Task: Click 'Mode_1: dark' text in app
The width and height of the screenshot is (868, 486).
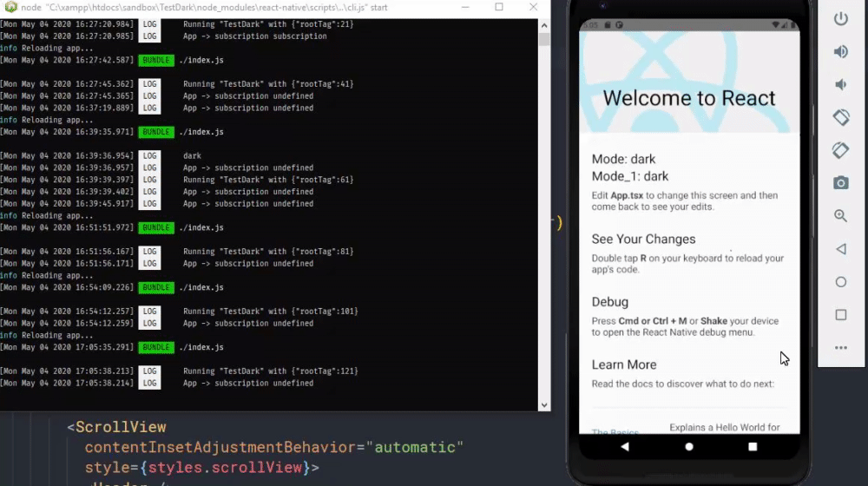Action: tap(630, 176)
